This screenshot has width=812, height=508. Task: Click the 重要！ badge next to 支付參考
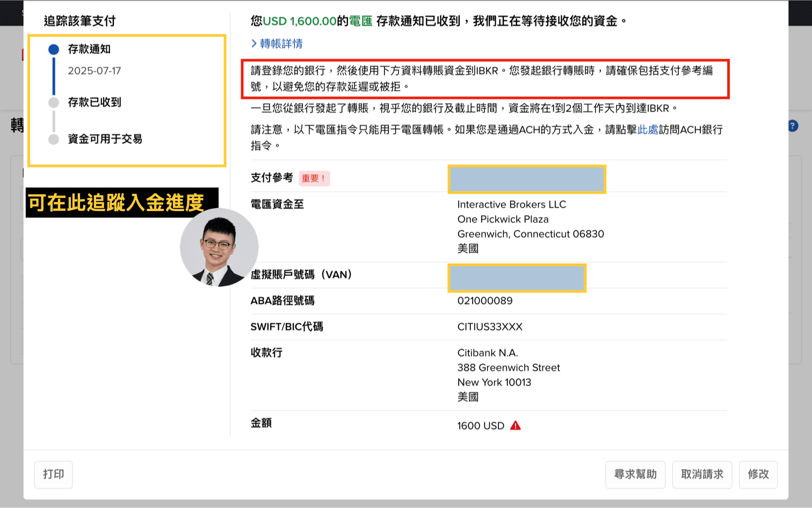coord(314,178)
